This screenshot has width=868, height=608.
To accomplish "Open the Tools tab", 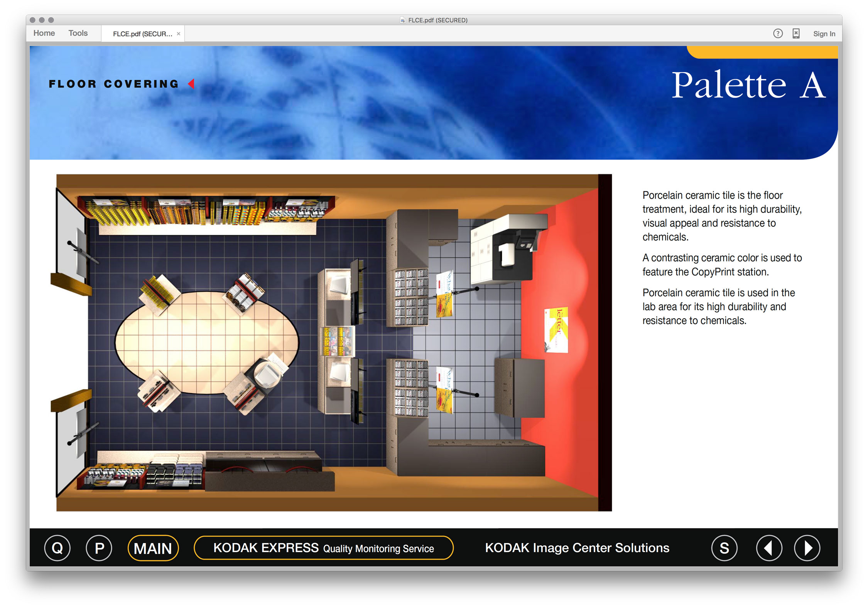I will point(78,33).
